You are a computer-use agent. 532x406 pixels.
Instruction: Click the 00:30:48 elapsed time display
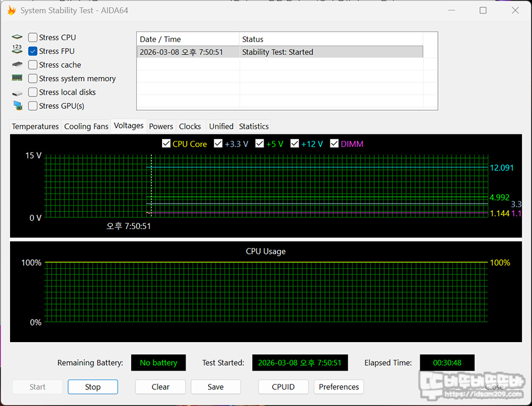pos(447,363)
